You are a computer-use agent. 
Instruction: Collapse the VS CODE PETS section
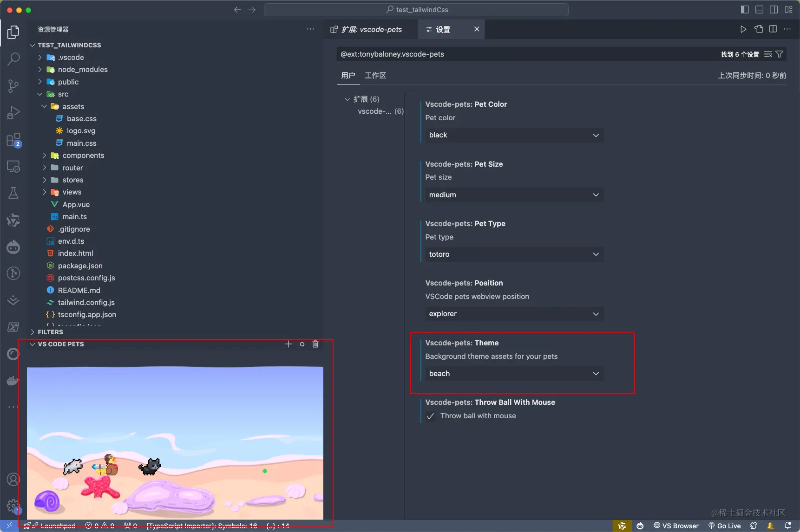pos(33,344)
